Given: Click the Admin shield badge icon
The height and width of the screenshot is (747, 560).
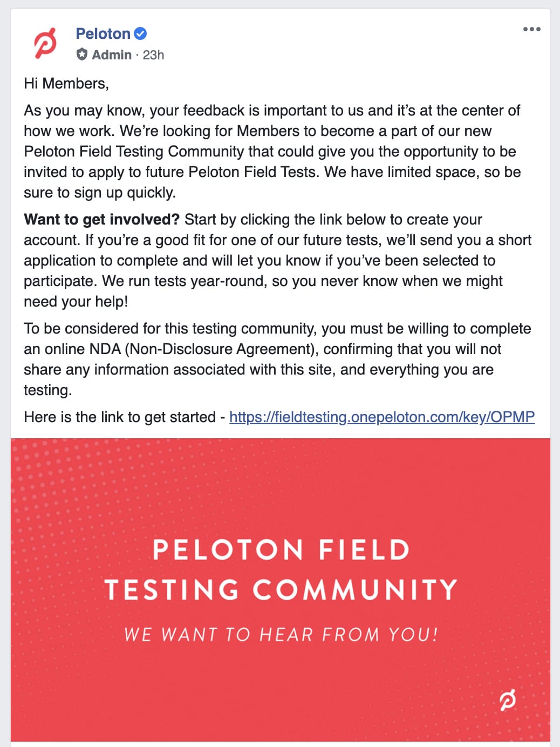Looking at the screenshot, I should coord(82,55).
